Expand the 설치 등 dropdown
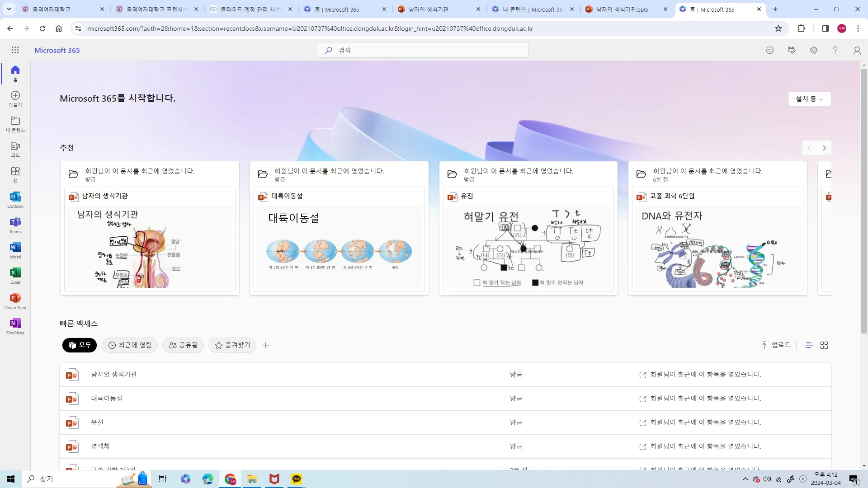The height and width of the screenshot is (488, 868). tap(809, 99)
